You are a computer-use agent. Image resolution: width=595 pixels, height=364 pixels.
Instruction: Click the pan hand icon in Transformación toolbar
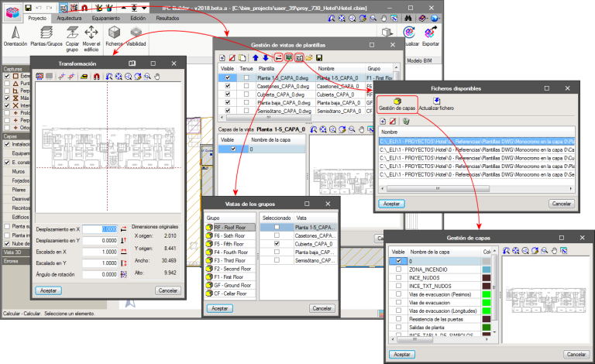coord(156,77)
